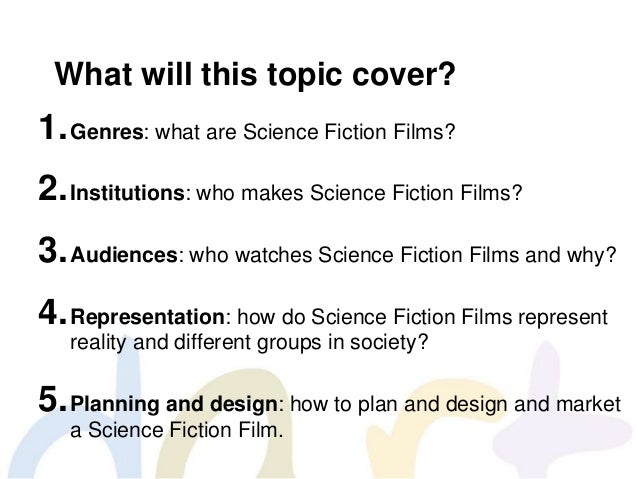The image size is (638, 479).
Task: Click the list number 1
Action: [52, 127]
